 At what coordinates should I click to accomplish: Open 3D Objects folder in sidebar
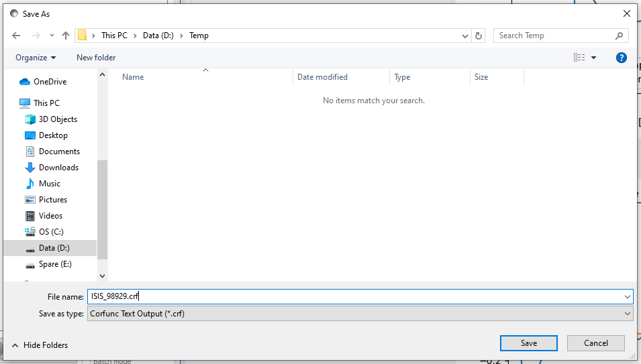(58, 119)
